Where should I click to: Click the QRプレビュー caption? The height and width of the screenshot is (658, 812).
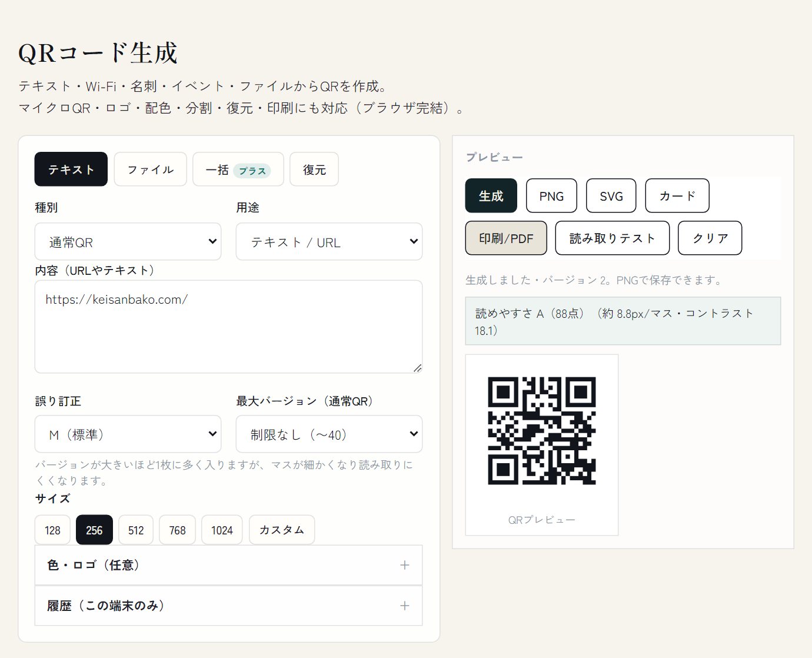(542, 520)
